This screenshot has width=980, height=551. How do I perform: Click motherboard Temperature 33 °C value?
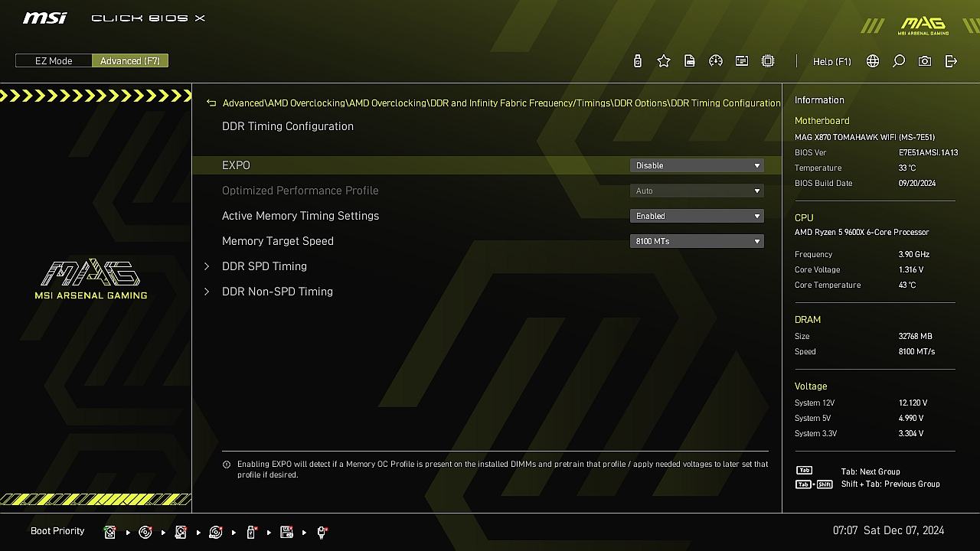[907, 168]
